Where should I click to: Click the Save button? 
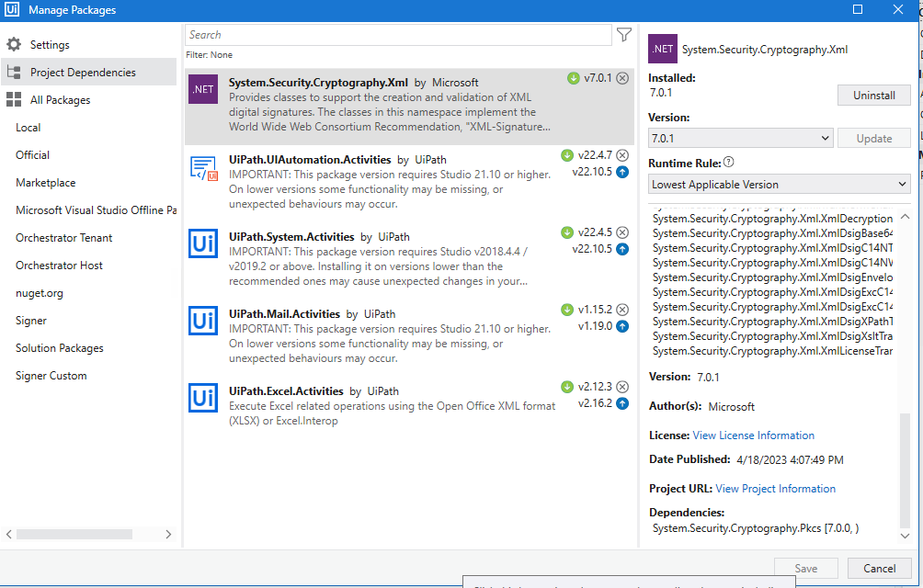click(x=806, y=568)
